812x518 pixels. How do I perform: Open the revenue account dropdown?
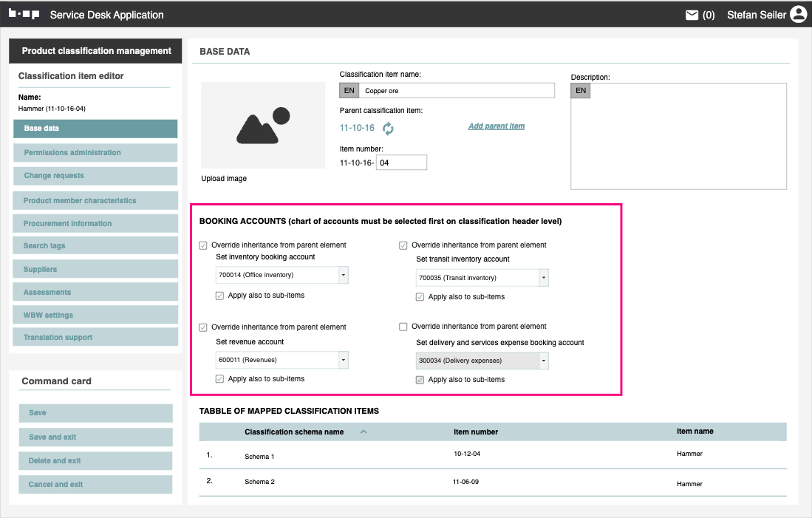pyautogui.click(x=343, y=360)
